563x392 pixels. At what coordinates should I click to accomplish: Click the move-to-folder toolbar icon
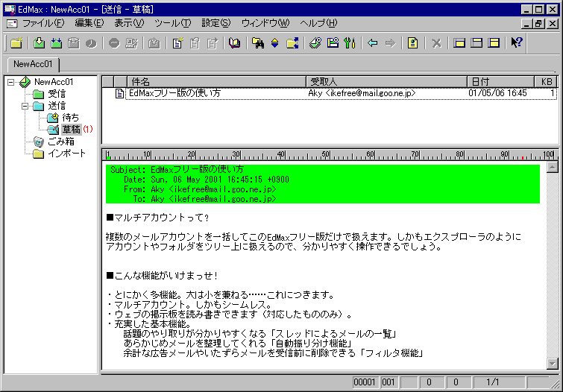[x=292, y=43]
